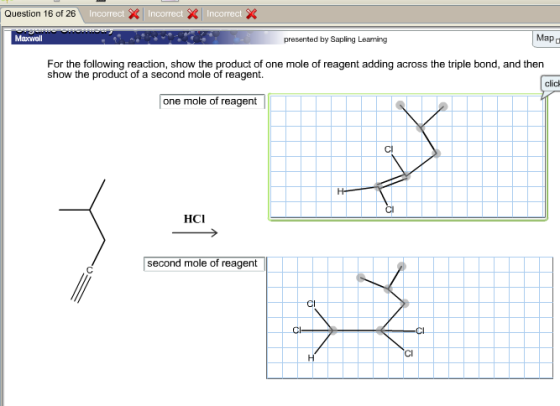Select lower Cl atom in first drawing canvas

(x=389, y=210)
